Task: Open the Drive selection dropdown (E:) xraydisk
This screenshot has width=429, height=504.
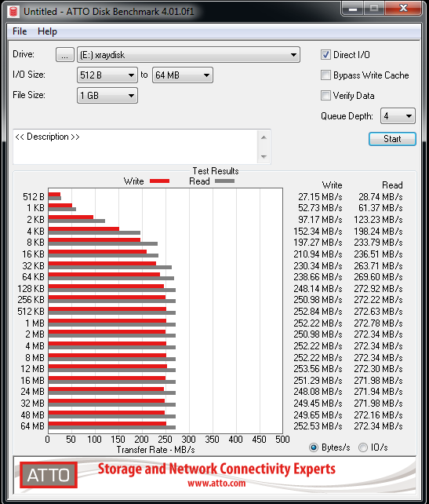Action: [x=188, y=55]
